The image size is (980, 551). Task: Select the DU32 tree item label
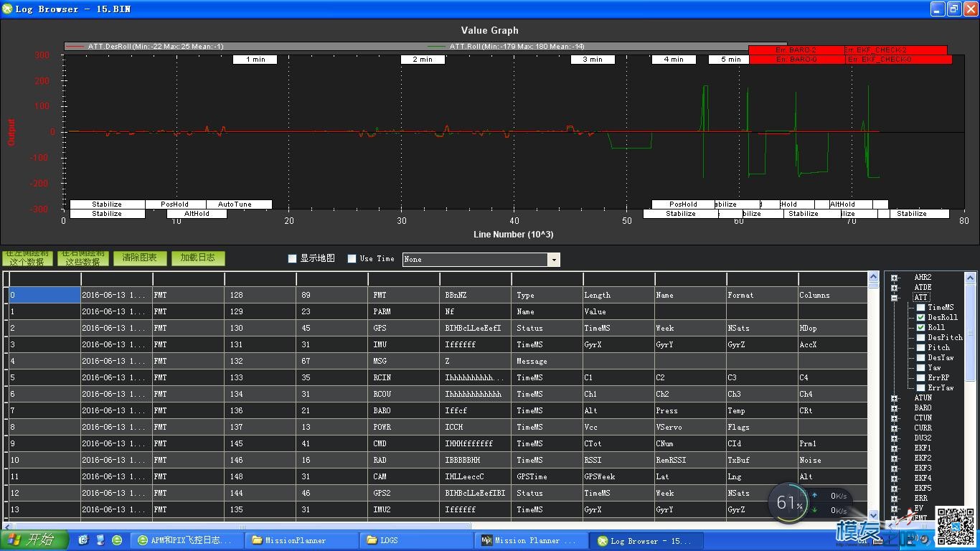pos(923,438)
